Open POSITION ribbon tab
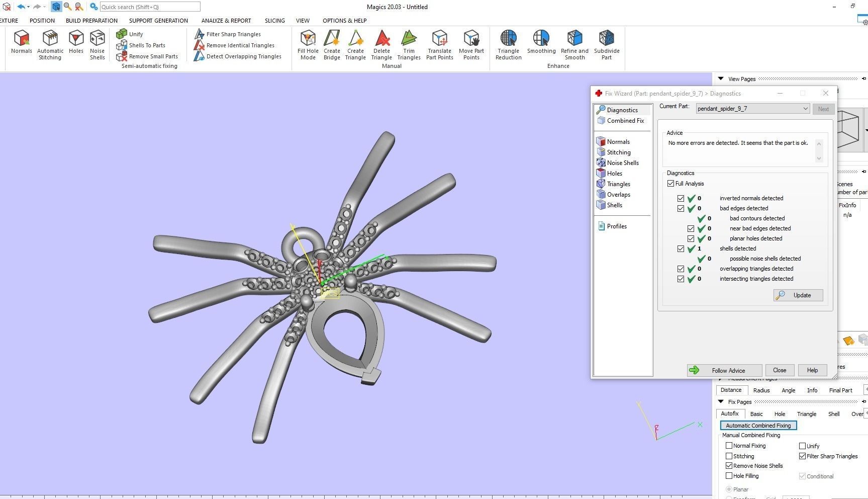868x499 pixels. [x=42, y=21]
